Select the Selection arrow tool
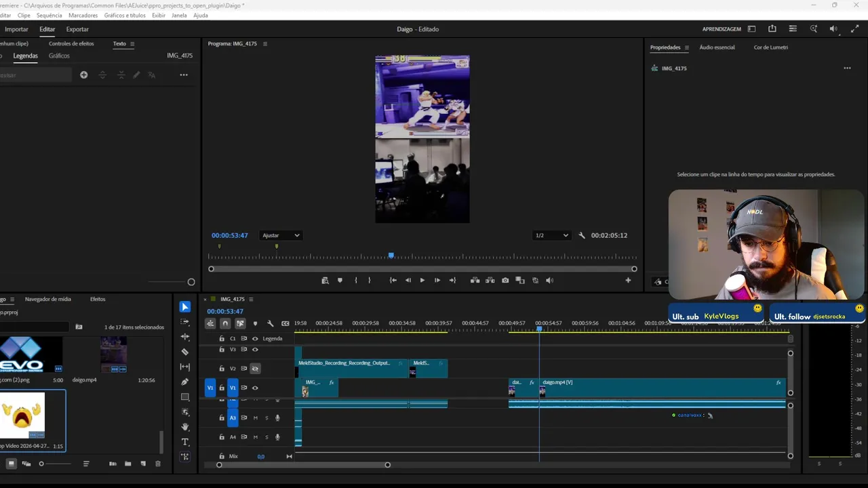The image size is (868, 488). [185, 307]
